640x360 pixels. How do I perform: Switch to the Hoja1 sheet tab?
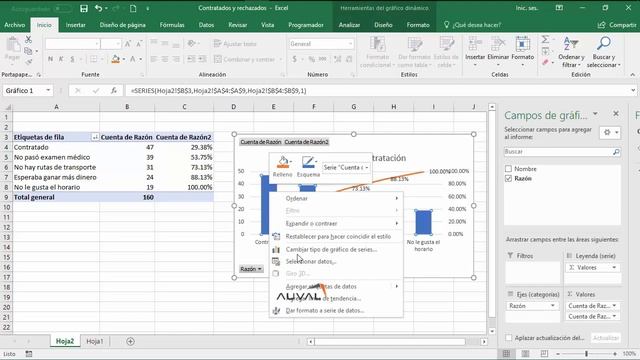95,341
